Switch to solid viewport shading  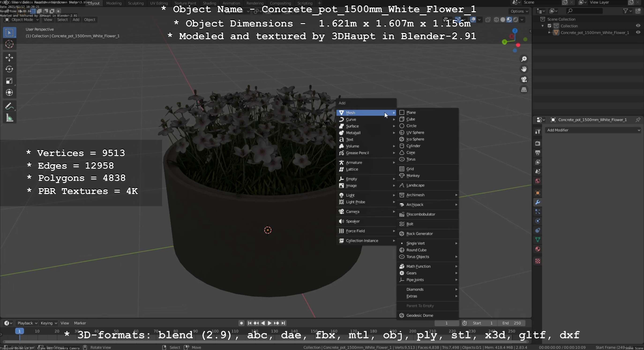pos(503,19)
